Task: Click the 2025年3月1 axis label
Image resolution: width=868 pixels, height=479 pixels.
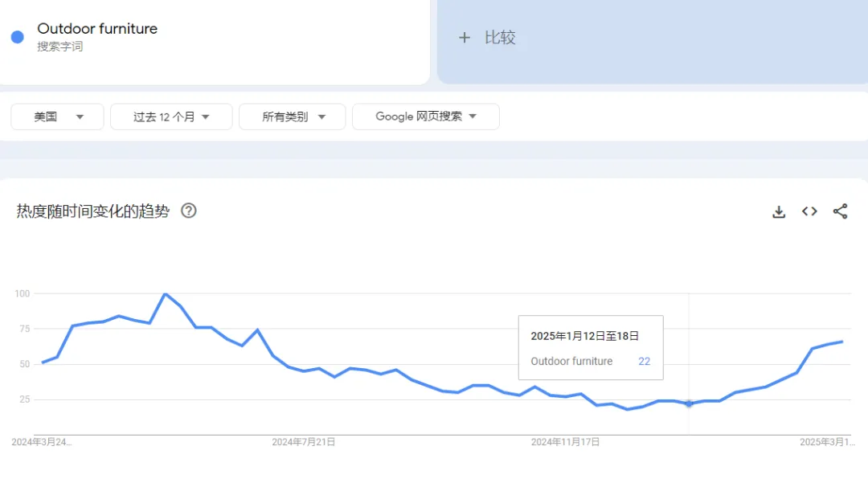Action: (827, 442)
